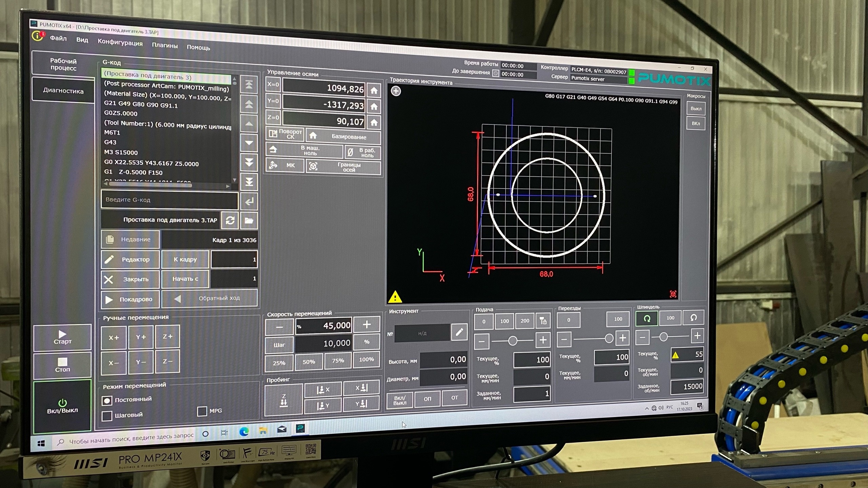
Task: Click the Введите G-код input field
Action: 170,200
